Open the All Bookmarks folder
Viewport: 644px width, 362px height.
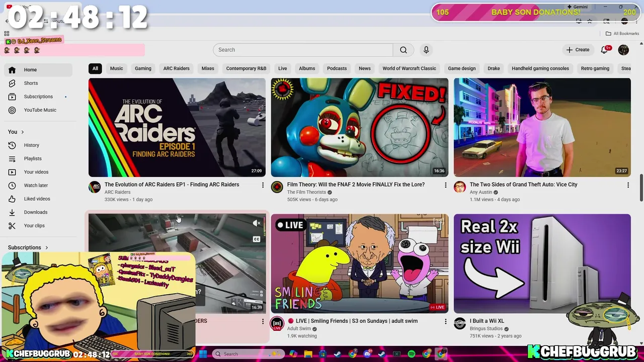point(622,34)
